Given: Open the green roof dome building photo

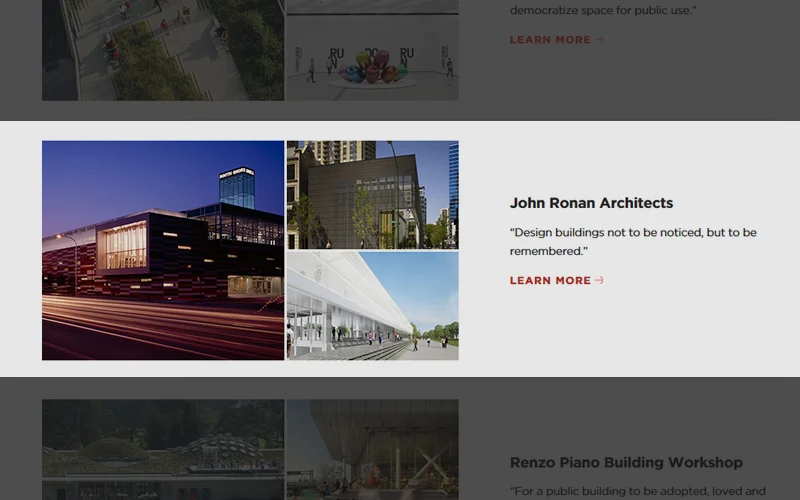Looking at the screenshot, I should pos(163,449).
